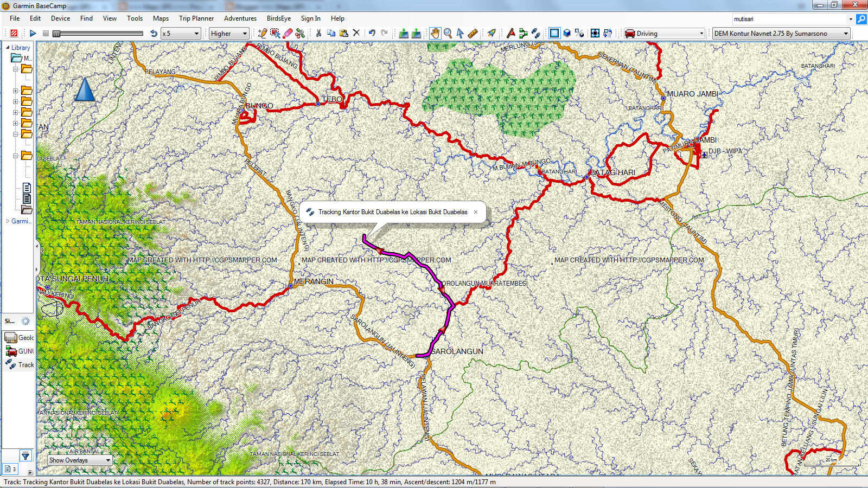Select the Track item in the list
The height and width of the screenshot is (488, 868).
[20, 365]
